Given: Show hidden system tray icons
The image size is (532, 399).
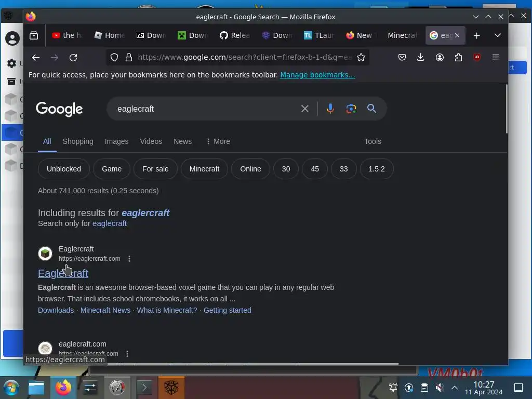Looking at the screenshot, I should [x=455, y=388].
